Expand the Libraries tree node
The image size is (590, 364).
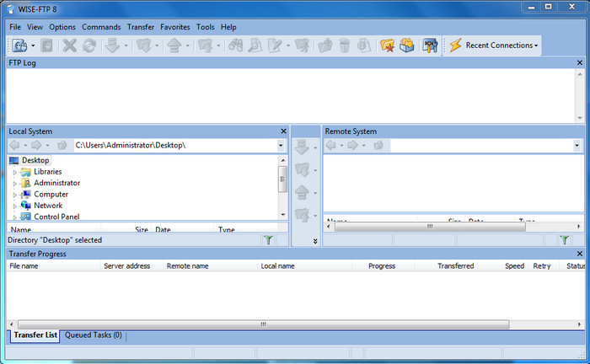pyautogui.click(x=15, y=172)
